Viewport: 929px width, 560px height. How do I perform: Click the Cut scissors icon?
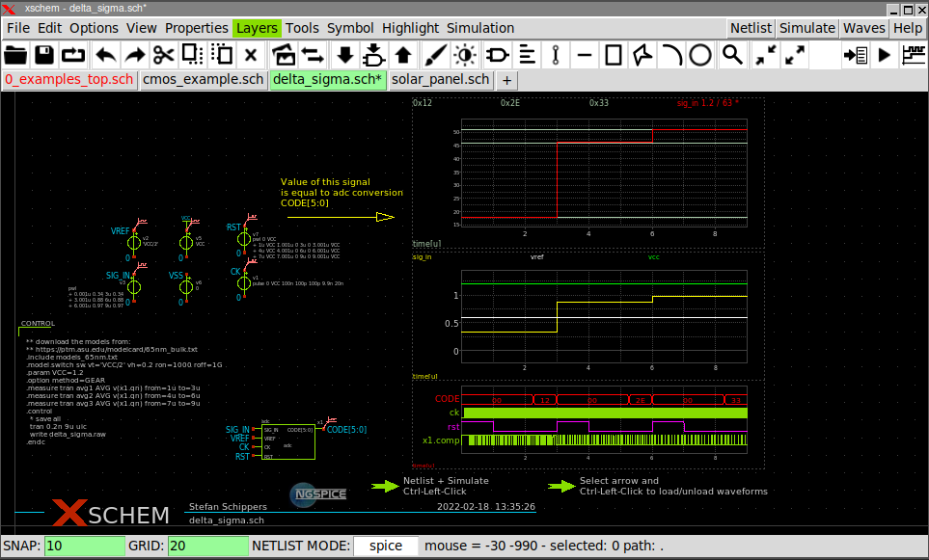tap(163, 55)
